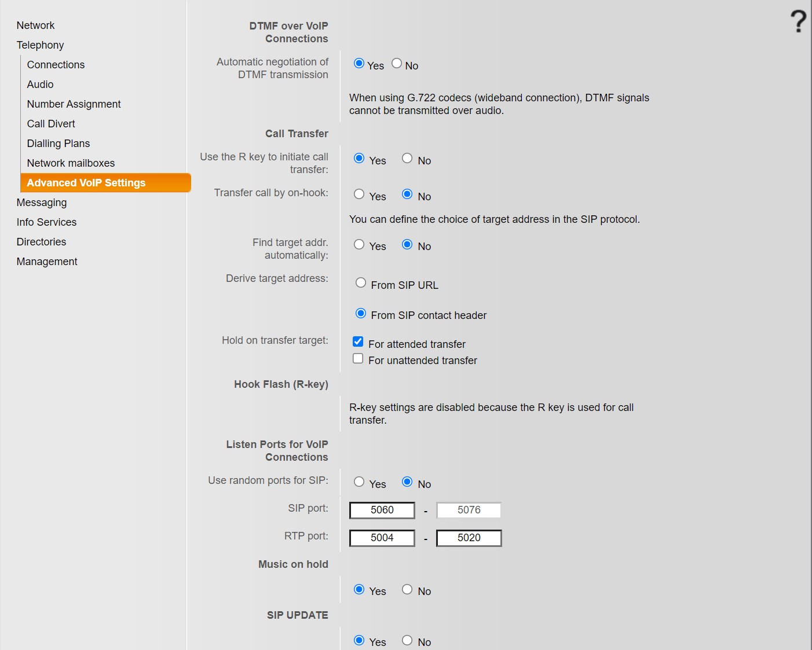Click the help question mark icon
Viewport: 812px width, 650px height.
point(798,21)
